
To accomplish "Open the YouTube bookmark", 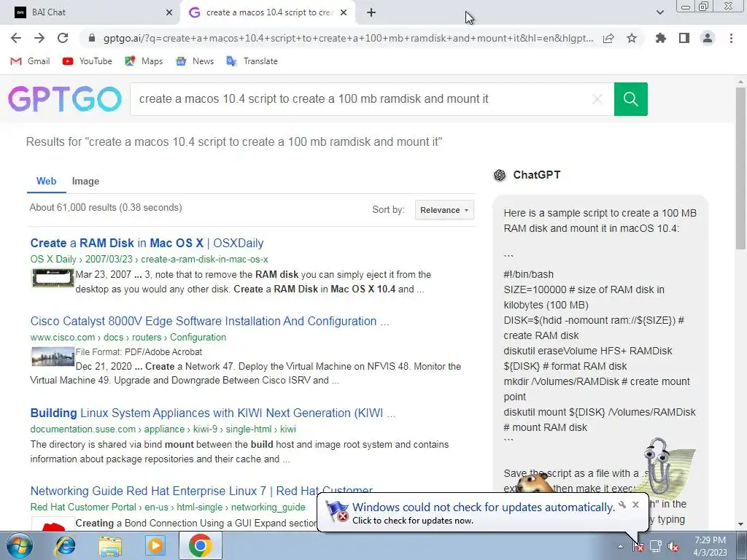I will pyautogui.click(x=88, y=61).
